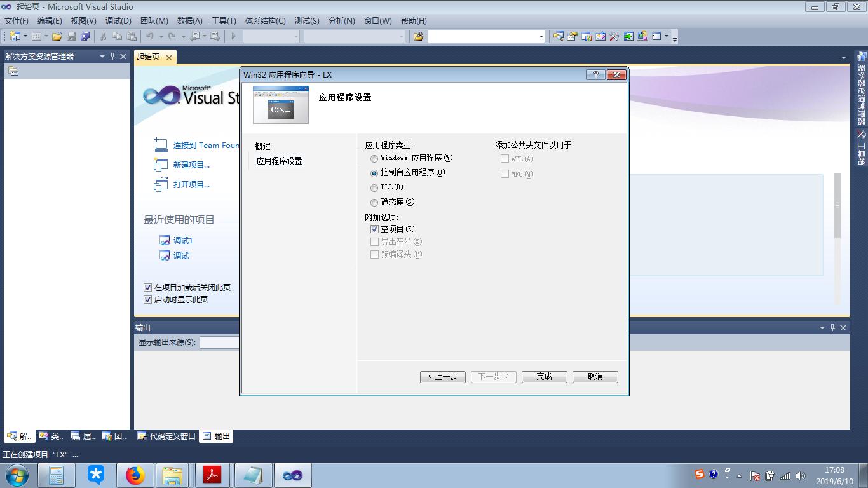Viewport: 868px width, 488px height.
Task: Click the Save All icon on the toolbar
Action: 84,36
